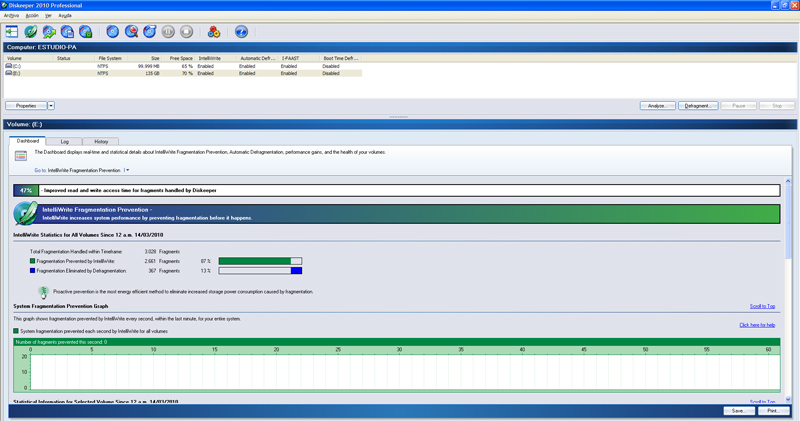Image resolution: width=800 pixels, height=421 pixels.
Task: Open the Click here for help link
Action: point(757,325)
